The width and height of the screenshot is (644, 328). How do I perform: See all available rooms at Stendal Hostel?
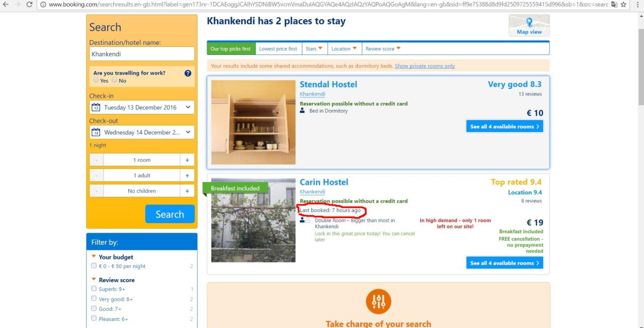tap(505, 126)
